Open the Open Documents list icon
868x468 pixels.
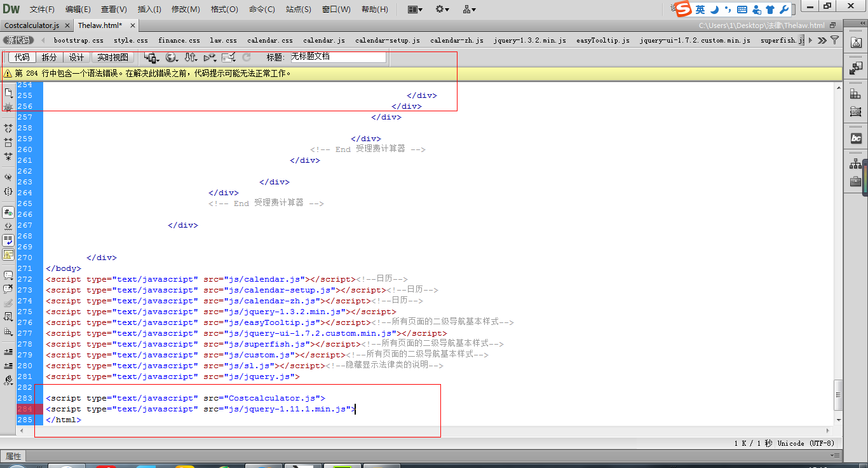coord(8,93)
